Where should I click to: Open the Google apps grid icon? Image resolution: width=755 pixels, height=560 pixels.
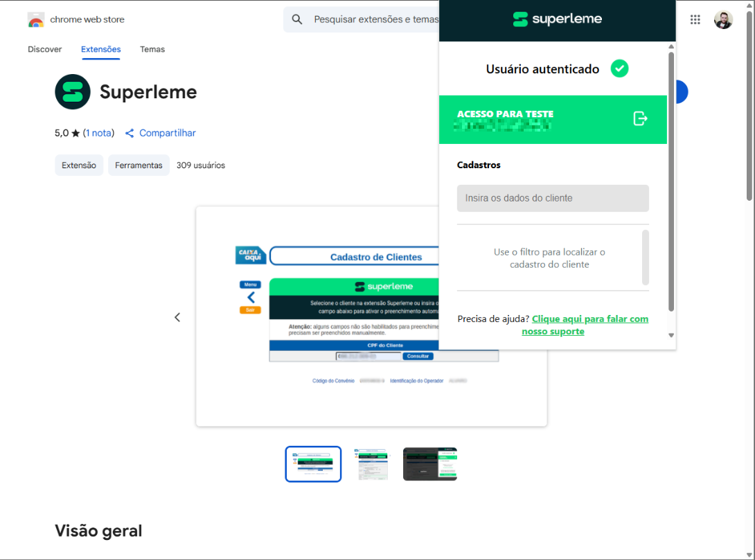695,19
